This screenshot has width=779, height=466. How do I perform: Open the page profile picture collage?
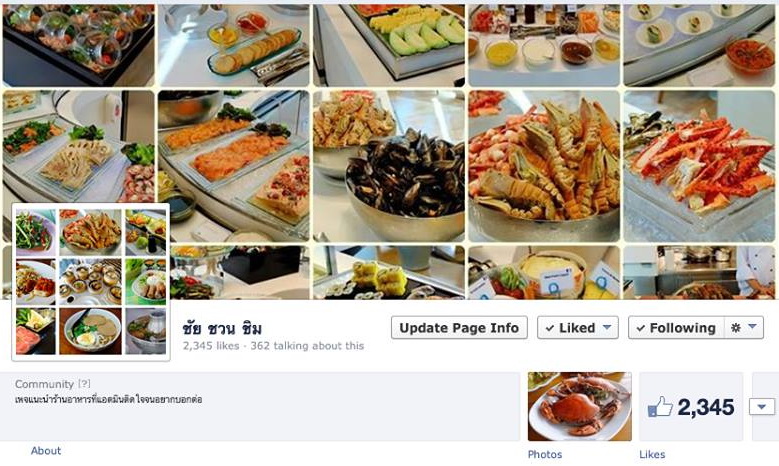[91, 282]
